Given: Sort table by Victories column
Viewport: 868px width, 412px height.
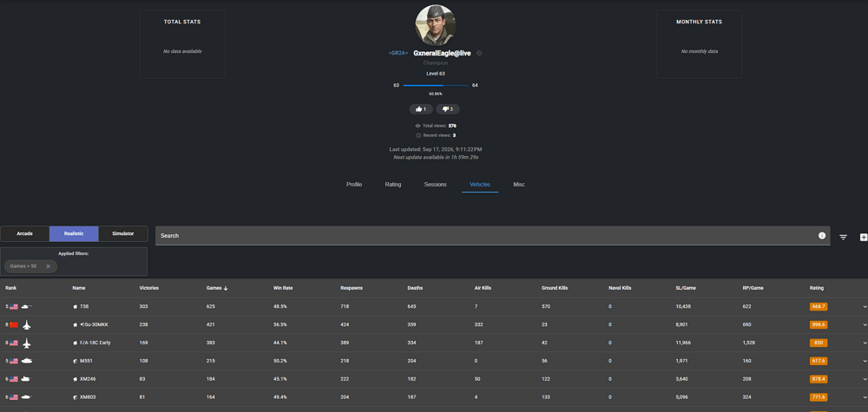Looking at the screenshot, I should click(149, 288).
